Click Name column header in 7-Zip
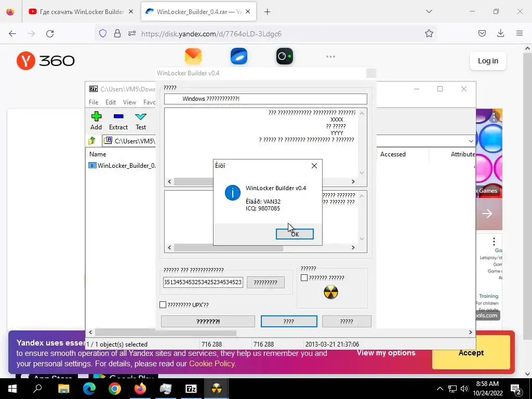 pos(98,154)
